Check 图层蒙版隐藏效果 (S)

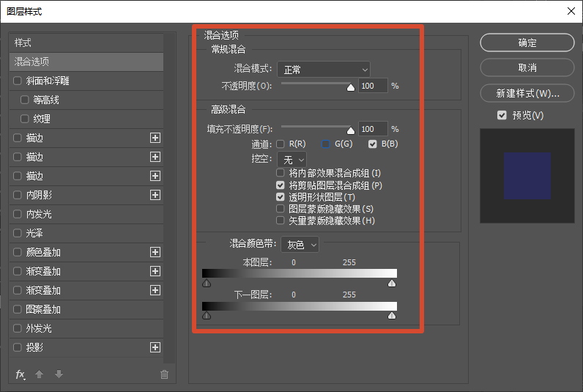281,209
